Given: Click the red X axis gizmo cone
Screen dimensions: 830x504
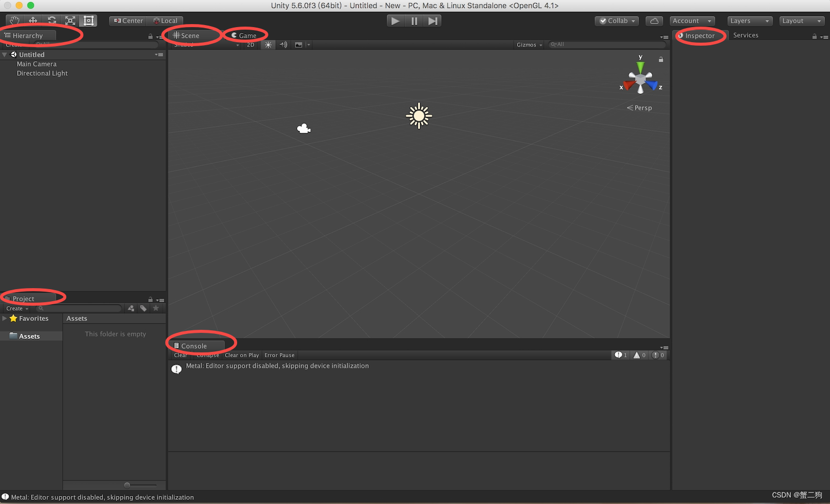Looking at the screenshot, I should click(x=629, y=85).
